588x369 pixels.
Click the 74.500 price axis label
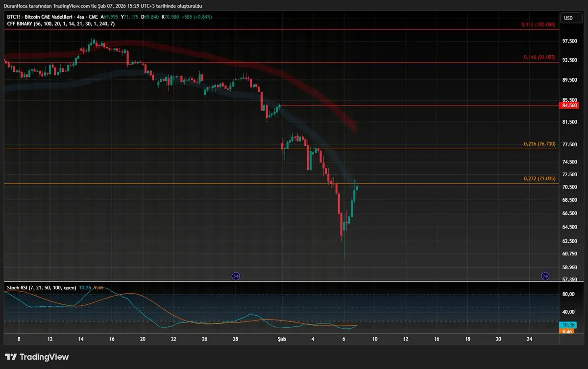tap(569, 162)
